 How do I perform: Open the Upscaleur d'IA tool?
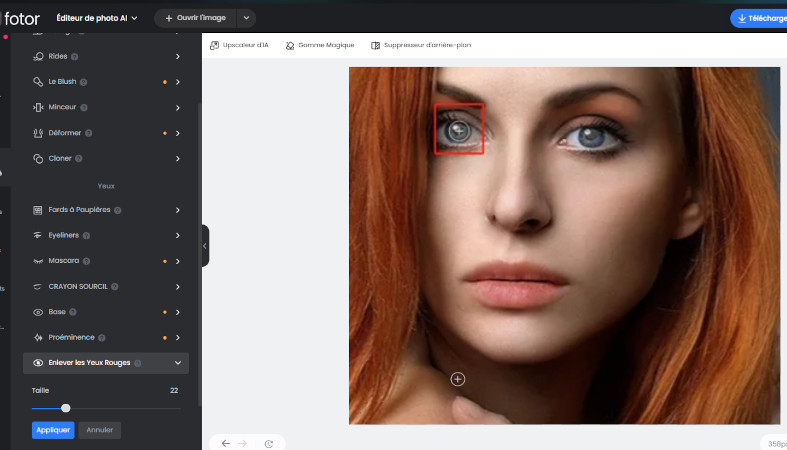tap(239, 45)
